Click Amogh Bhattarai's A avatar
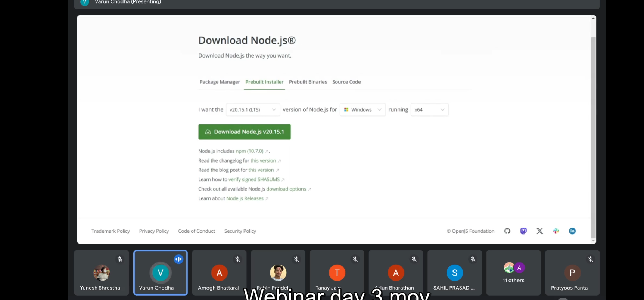 pyautogui.click(x=220, y=273)
